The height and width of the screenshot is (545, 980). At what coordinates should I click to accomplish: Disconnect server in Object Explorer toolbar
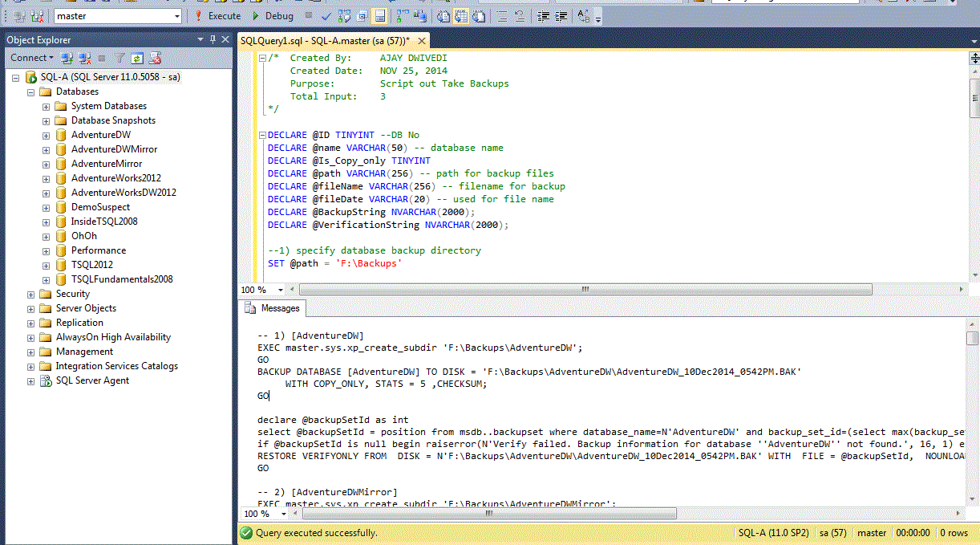pos(84,58)
